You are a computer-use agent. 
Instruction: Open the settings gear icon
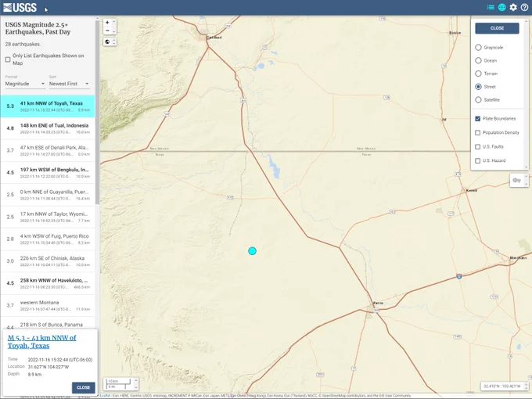513,7
